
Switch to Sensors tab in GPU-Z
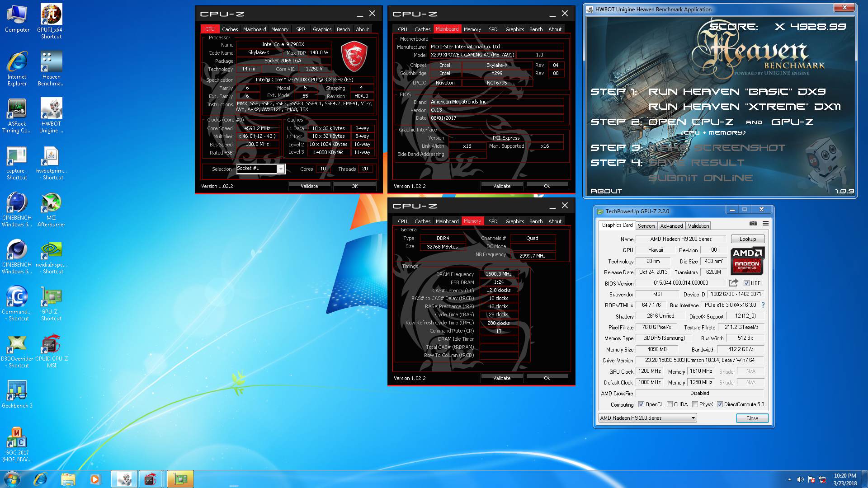point(646,225)
